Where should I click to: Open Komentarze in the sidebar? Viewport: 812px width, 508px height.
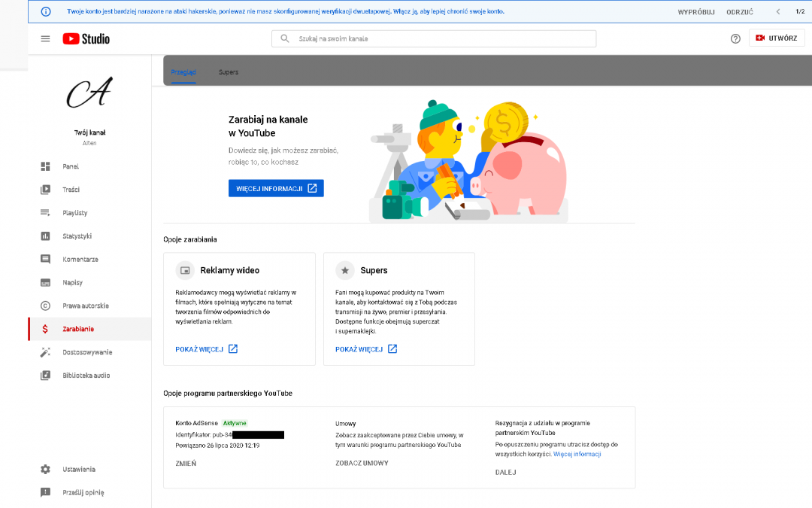pos(80,260)
